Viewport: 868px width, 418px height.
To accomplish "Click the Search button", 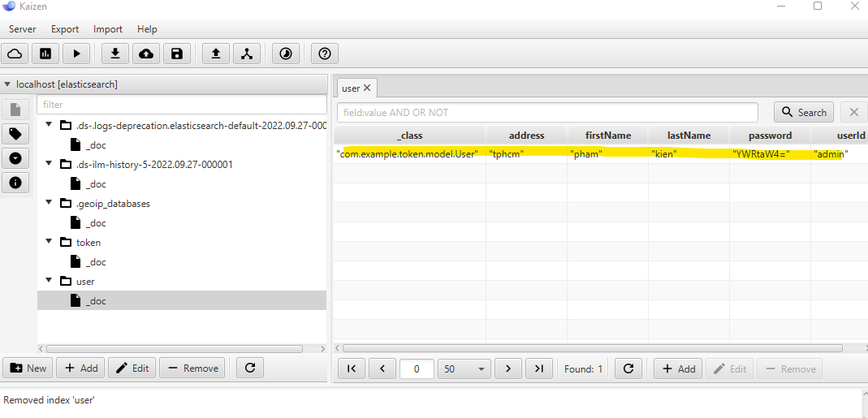I will click(804, 112).
